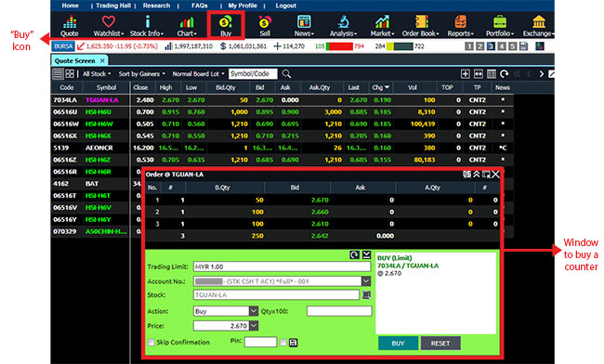
Task: Click the stock lookup icon beside TGUAN-LA
Action: coord(366,294)
